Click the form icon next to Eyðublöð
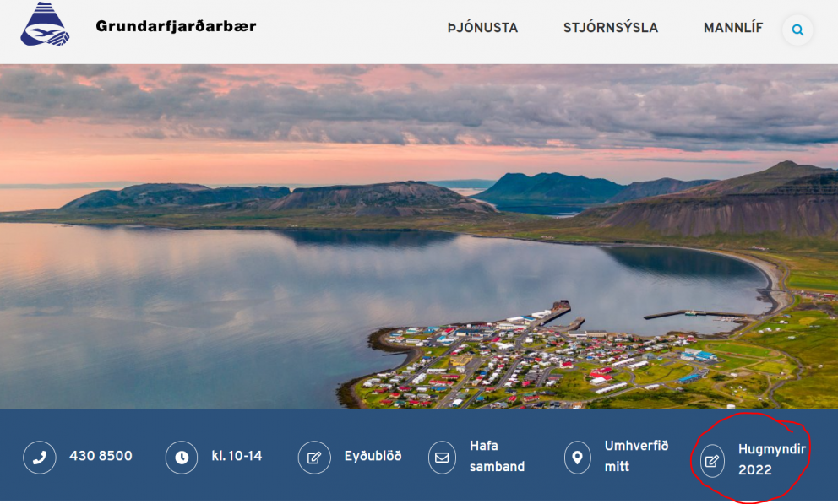The image size is (838, 504). pos(313,457)
